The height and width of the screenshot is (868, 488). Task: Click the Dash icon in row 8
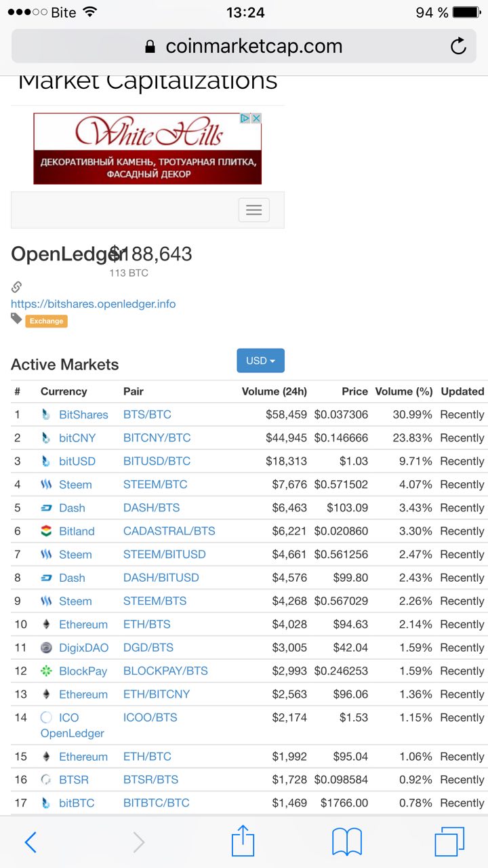pyautogui.click(x=46, y=578)
